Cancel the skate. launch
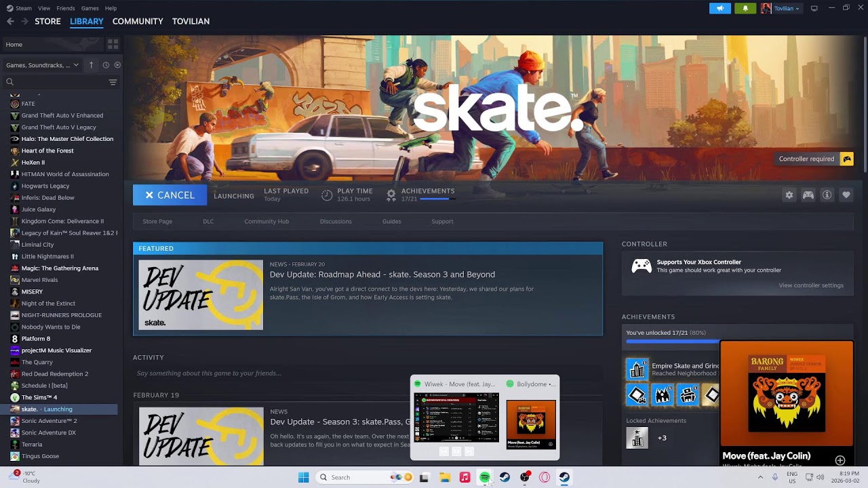The height and width of the screenshot is (488, 868). tap(170, 195)
